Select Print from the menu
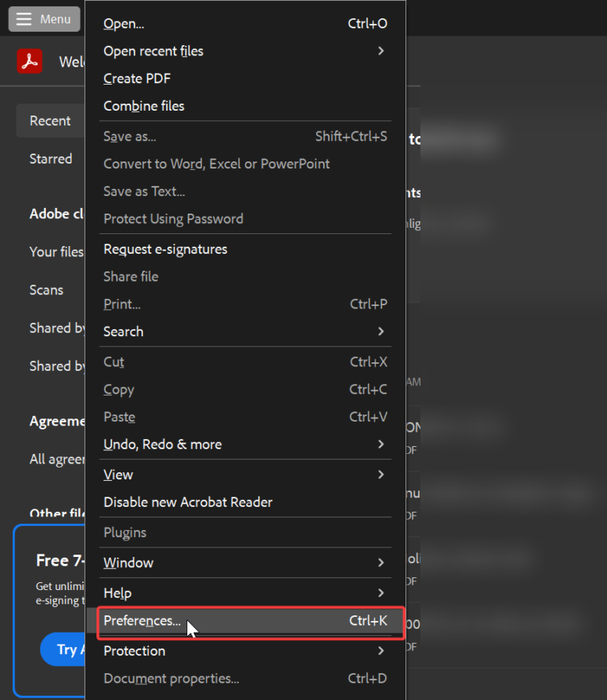The image size is (607, 700). 122,304
